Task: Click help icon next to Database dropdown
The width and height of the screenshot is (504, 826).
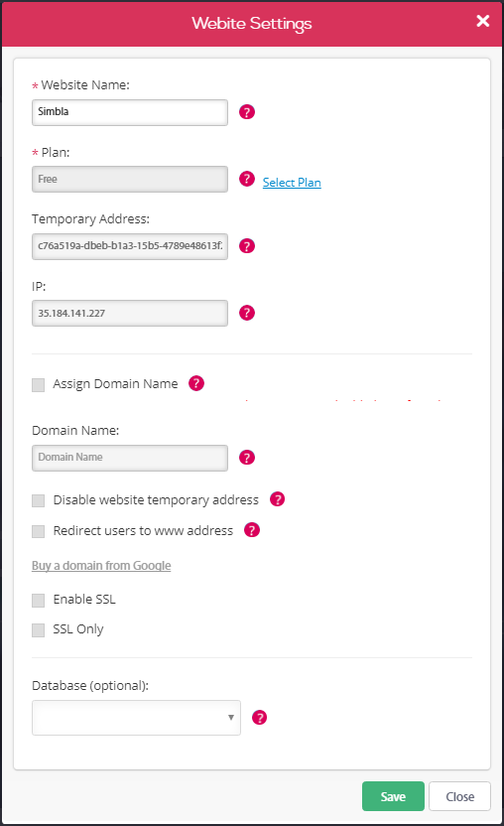Action: (259, 718)
